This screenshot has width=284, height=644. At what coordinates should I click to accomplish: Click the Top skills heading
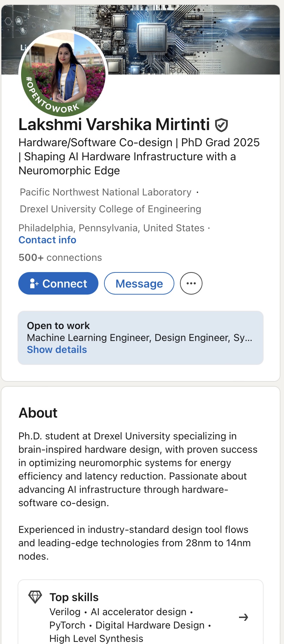click(x=74, y=597)
